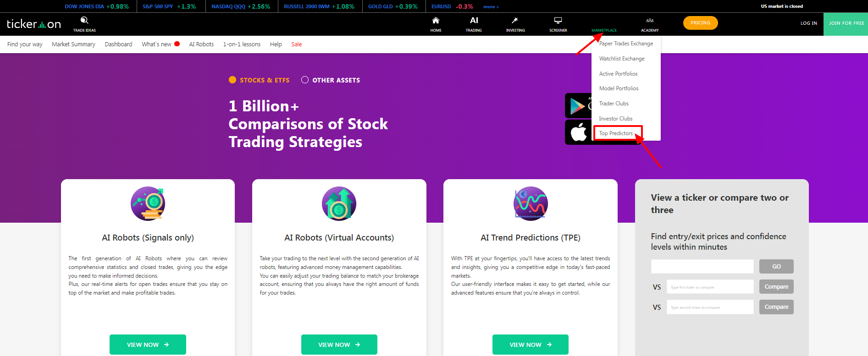The image size is (868, 356).
Task: Expand the ticker list with more link
Action: point(491,7)
